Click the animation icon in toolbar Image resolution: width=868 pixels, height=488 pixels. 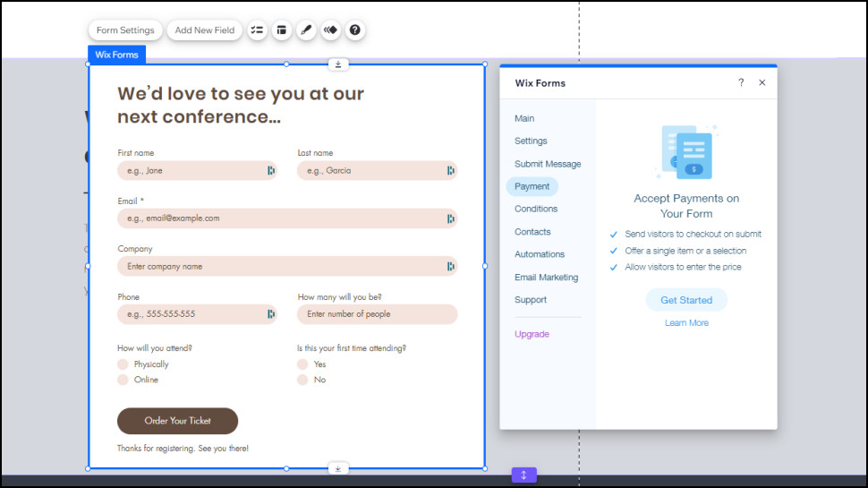click(330, 30)
